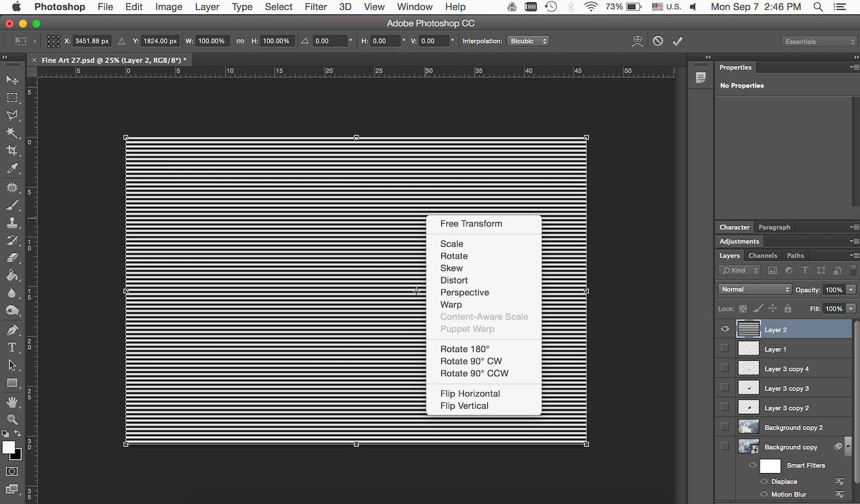860x504 pixels.
Task: Click the foreground color swatch
Action: [x=8, y=447]
